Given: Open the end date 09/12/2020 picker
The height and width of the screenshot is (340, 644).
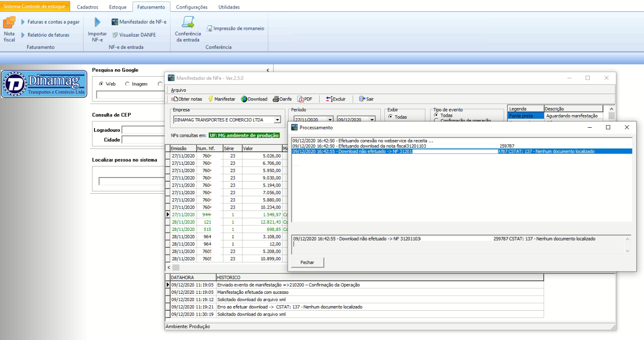Looking at the screenshot, I should tap(372, 120).
